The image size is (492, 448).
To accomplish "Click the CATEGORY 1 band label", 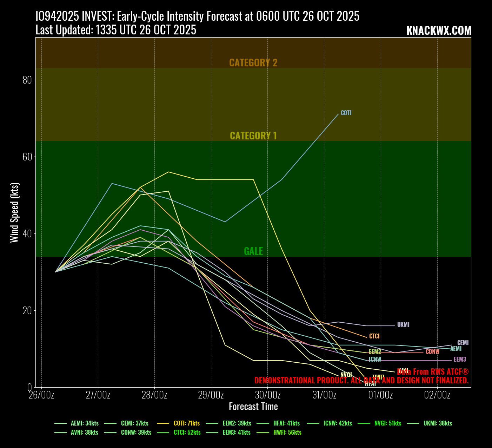I will click(x=253, y=136).
